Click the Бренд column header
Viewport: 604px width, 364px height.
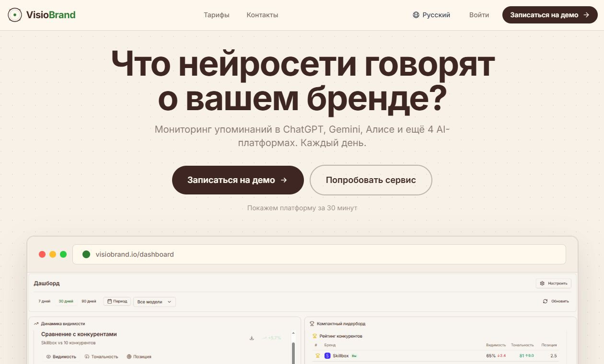(330, 345)
